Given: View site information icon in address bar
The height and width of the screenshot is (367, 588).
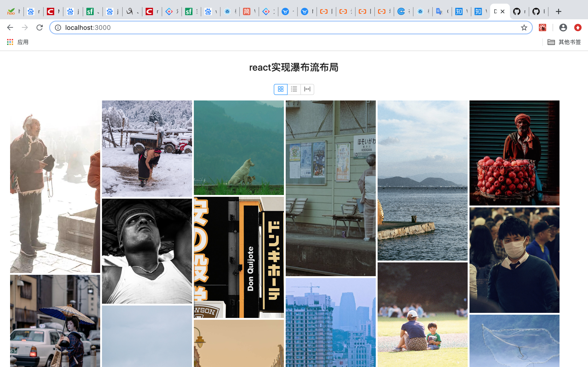Looking at the screenshot, I should (x=58, y=28).
